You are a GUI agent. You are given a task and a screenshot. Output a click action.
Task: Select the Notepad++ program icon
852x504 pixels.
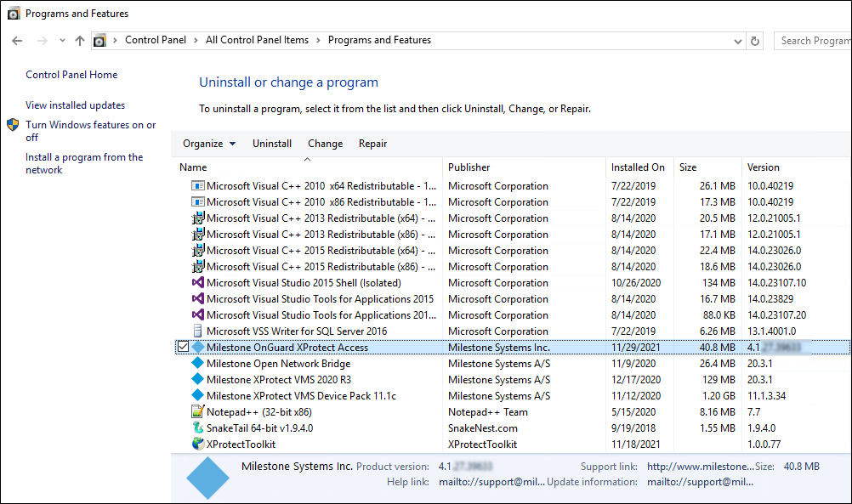coord(196,412)
